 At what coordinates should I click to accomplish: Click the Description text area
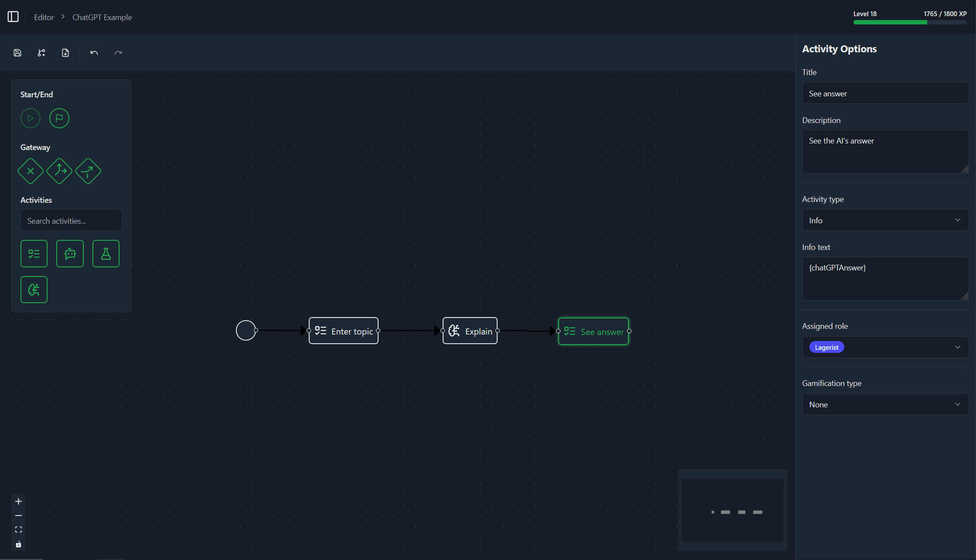pos(885,152)
